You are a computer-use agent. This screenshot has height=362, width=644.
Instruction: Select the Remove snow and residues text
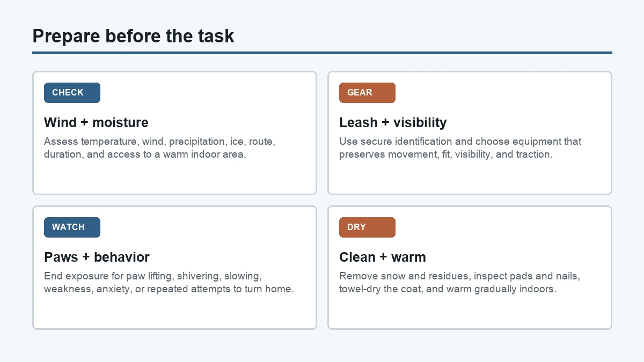coord(459,283)
